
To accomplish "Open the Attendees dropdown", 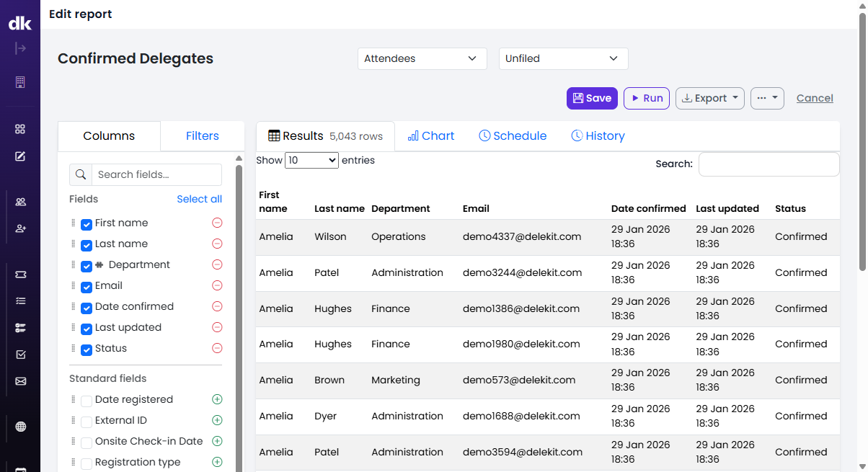I will [x=422, y=58].
